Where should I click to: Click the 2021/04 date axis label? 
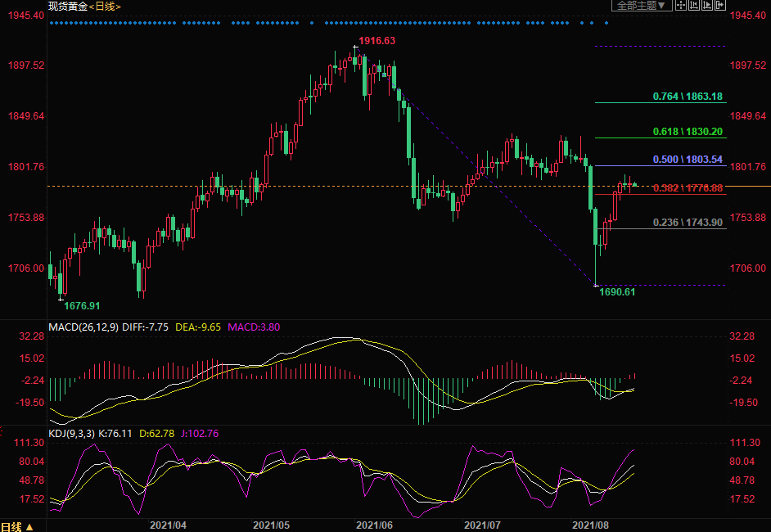coord(168,525)
